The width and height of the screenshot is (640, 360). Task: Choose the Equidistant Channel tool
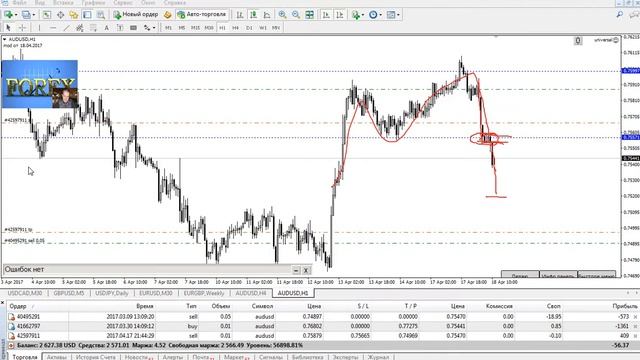(x=80, y=28)
